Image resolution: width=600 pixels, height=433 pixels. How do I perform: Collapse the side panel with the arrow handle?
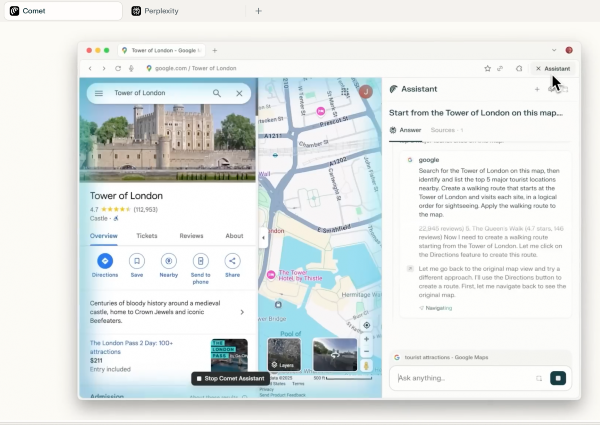point(263,238)
